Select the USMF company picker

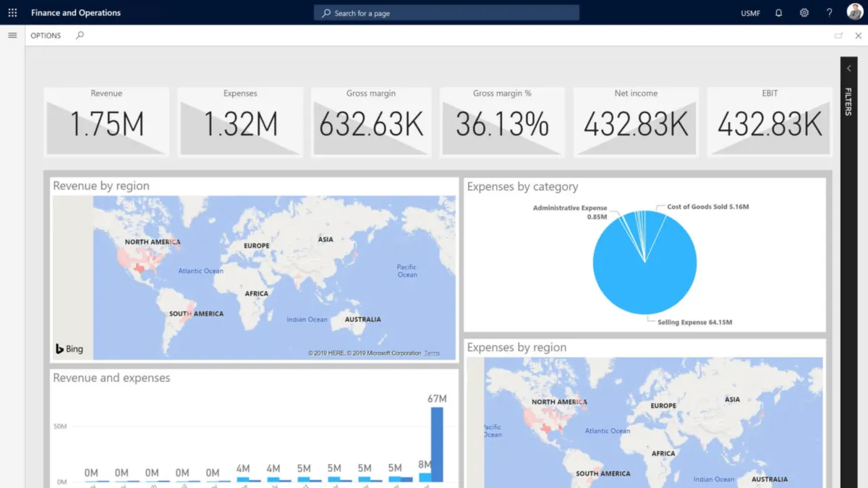tap(750, 13)
